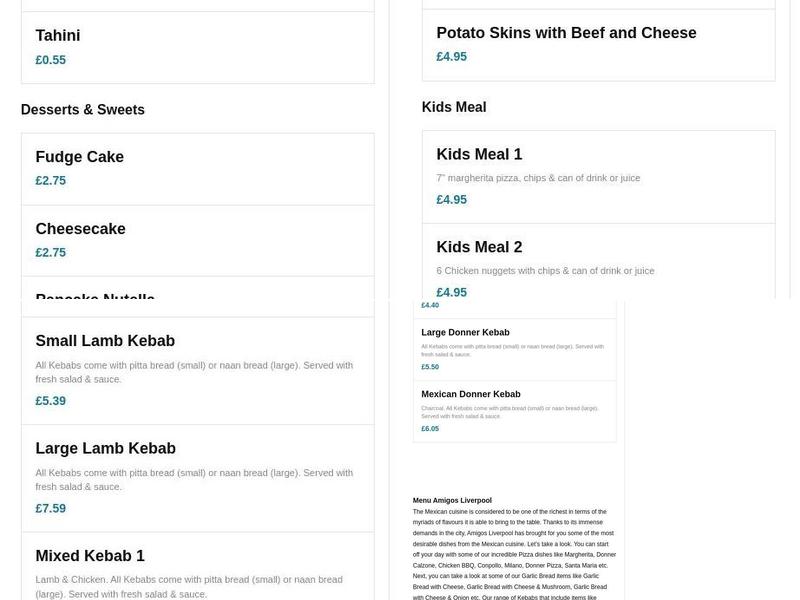The width and height of the screenshot is (800, 600).
Task: Choose Kids Meal 1 with margherita pizza
Action: (479, 155)
